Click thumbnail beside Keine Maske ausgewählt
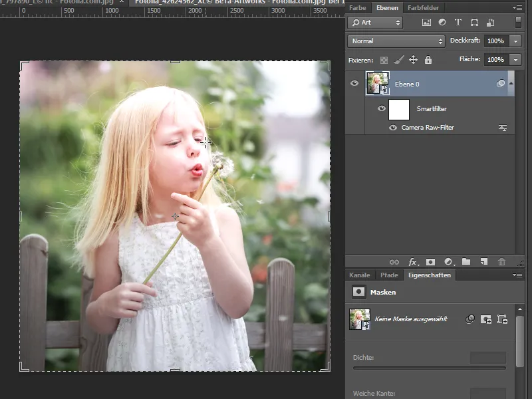The width and height of the screenshot is (532, 399). click(360, 319)
